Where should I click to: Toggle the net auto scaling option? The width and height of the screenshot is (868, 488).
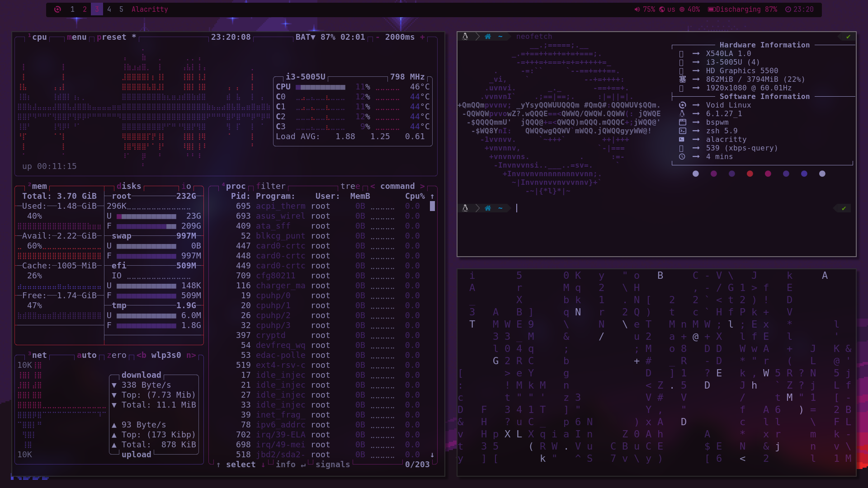point(86,355)
